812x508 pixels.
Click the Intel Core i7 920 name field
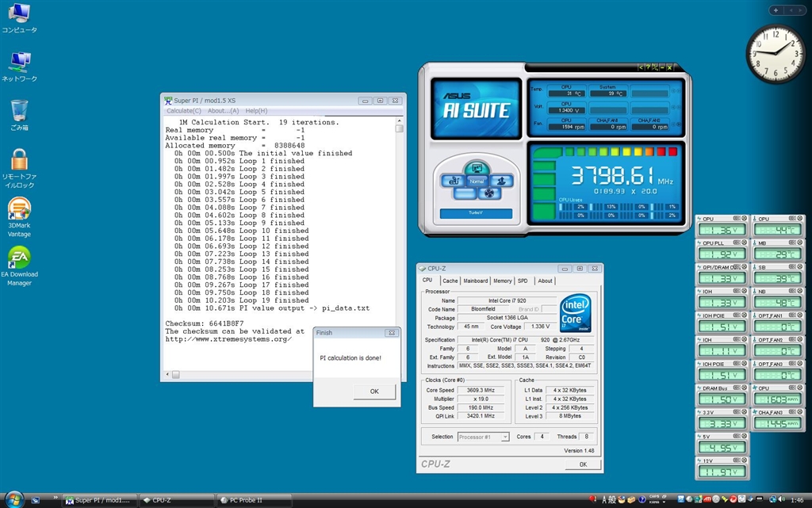point(507,300)
